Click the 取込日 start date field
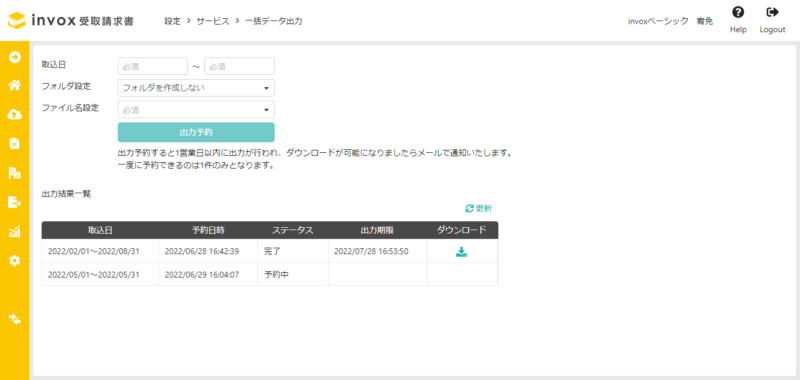The height and width of the screenshot is (380, 800). click(153, 66)
